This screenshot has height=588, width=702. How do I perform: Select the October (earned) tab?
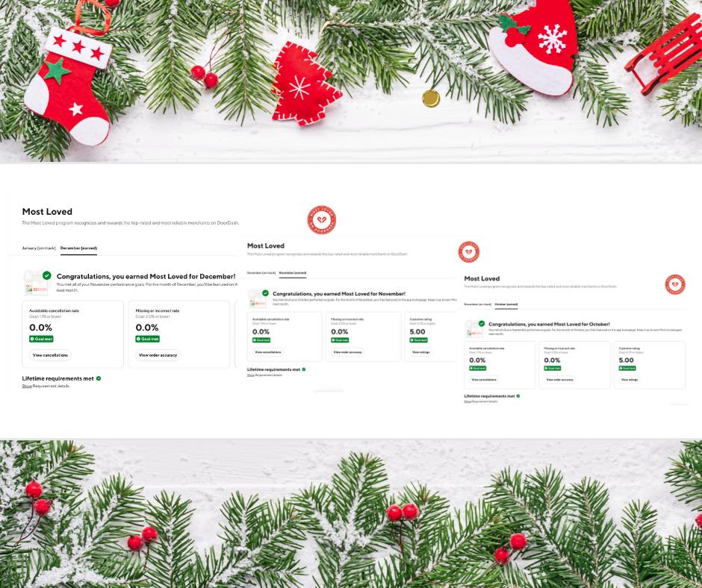(506, 304)
